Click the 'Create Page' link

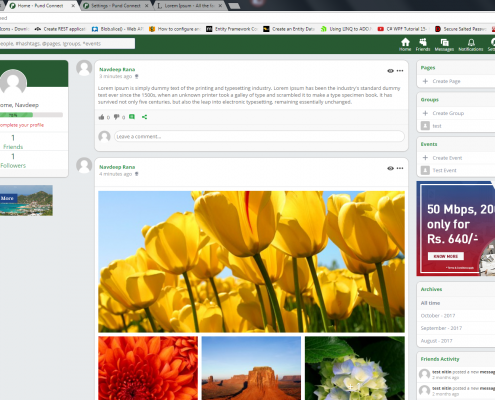pos(446,81)
